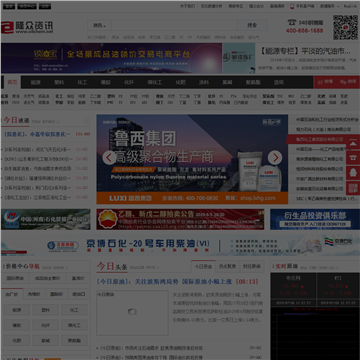This screenshot has height=360, width=360.
Task: Open the 资讯 search category dropdown
Action: pos(99,25)
